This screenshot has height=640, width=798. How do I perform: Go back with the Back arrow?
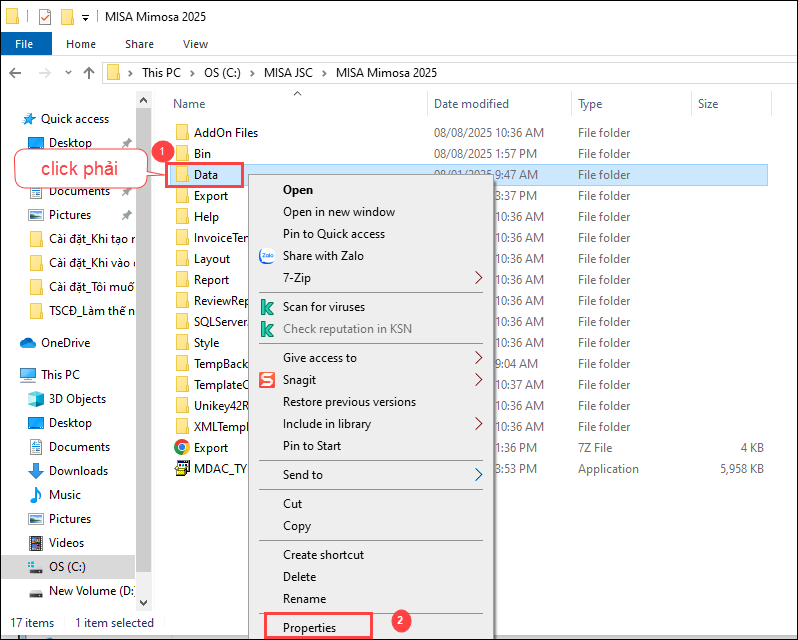pyautogui.click(x=15, y=73)
